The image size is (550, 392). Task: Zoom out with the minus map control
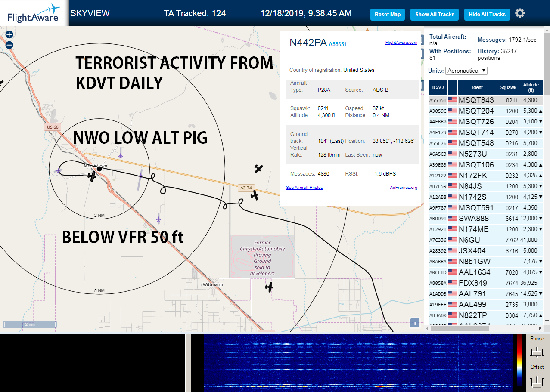9,45
